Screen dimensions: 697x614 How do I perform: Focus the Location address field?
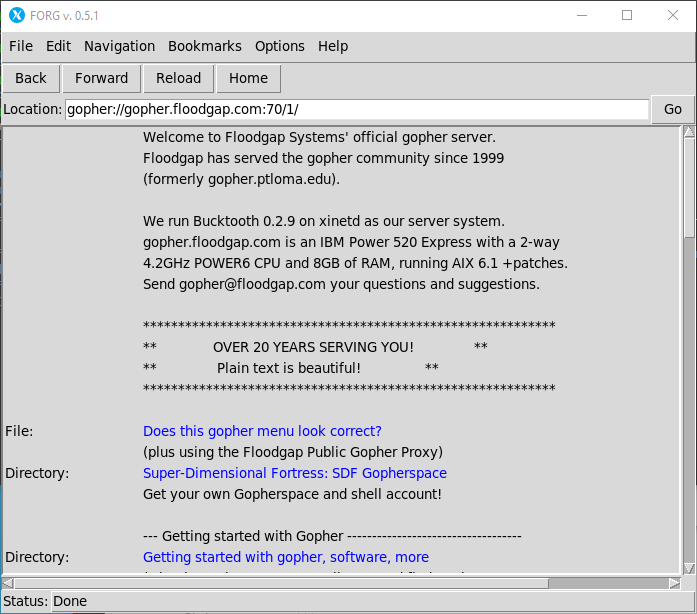[357, 109]
